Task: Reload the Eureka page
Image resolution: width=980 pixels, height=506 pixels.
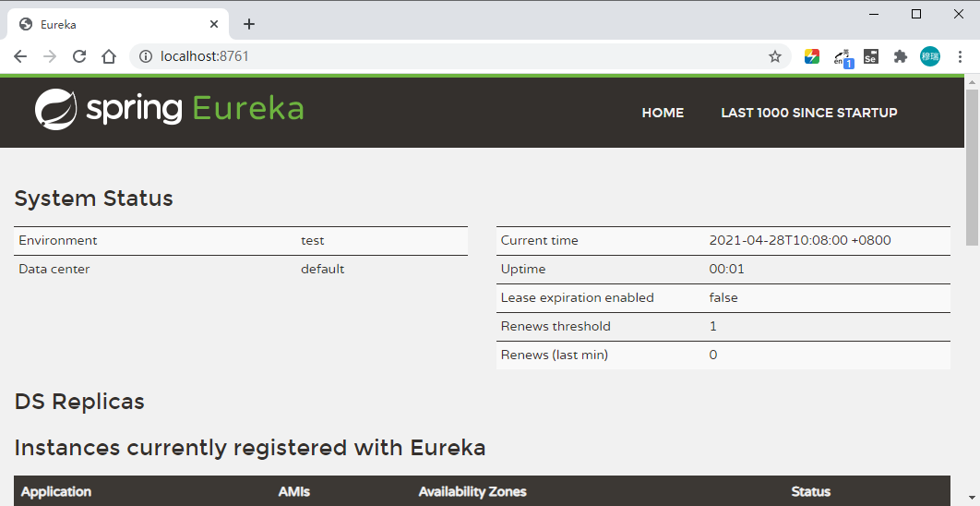Action: coord(78,56)
